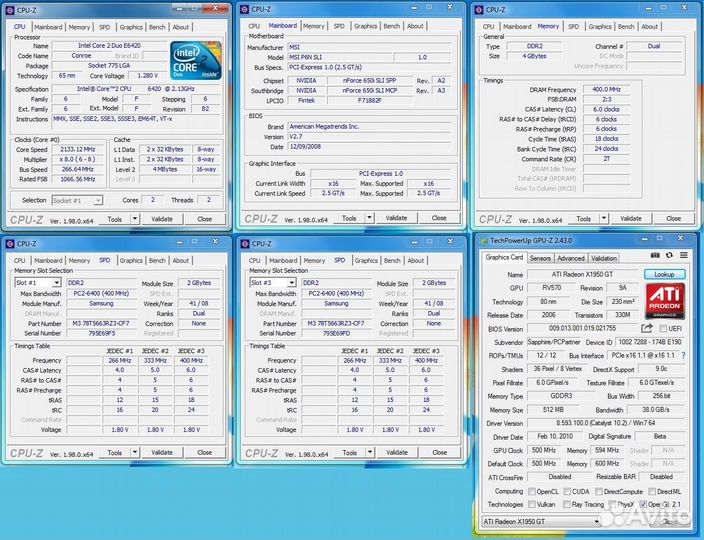Click the ATI Radeon logo in GPU-Z
The width and height of the screenshot is (704, 540).
coord(665,301)
